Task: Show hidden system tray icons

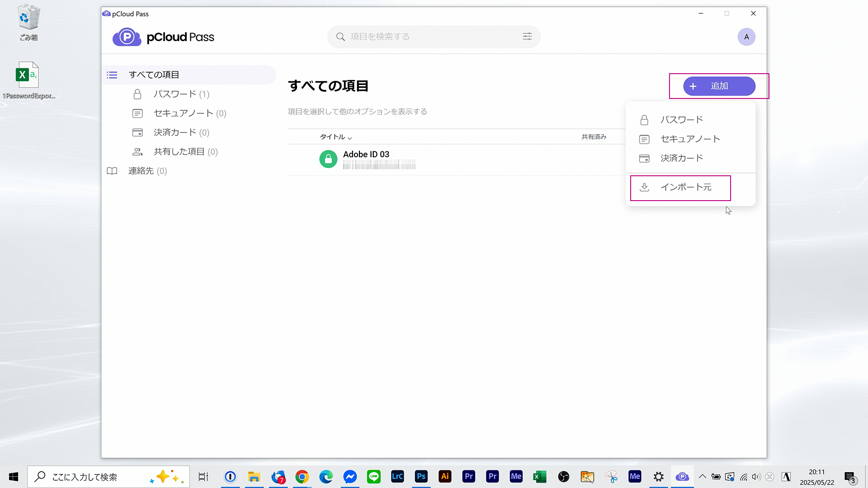Action: pyautogui.click(x=702, y=477)
